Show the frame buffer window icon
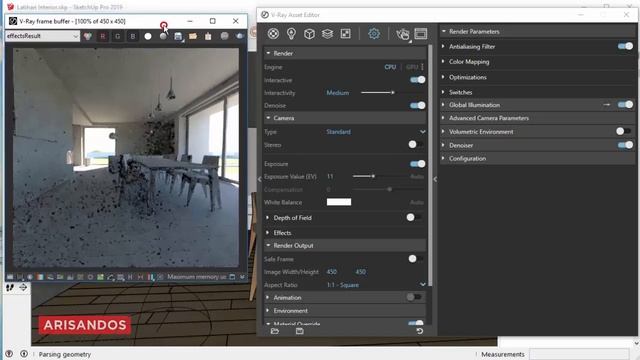640x360 pixels. [x=421, y=33]
